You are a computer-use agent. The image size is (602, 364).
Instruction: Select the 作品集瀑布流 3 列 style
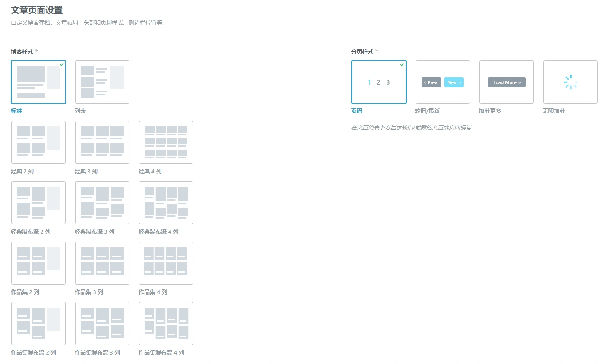click(x=102, y=323)
